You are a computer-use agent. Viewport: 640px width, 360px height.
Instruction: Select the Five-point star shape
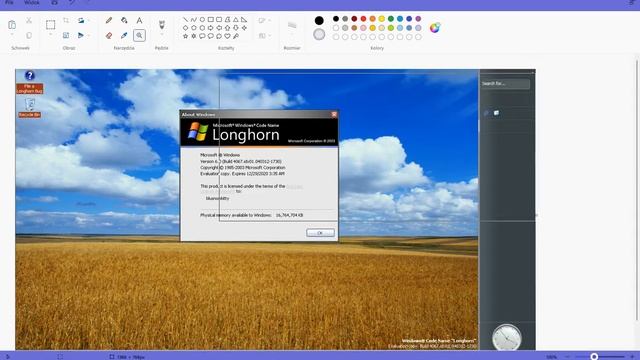click(x=185, y=36)
